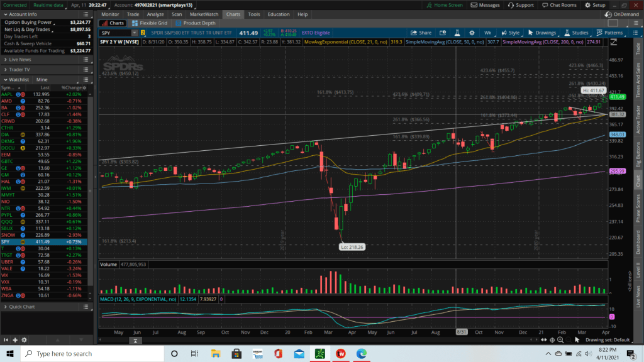Image resolution: width=644 pixels, height=362 pixels.
Task: Open Setup gear in top bar
Action: (x=595, y=5)
